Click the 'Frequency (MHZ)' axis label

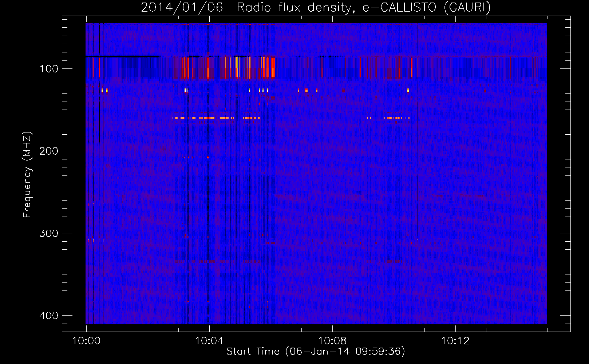click(x=27, y=175)
